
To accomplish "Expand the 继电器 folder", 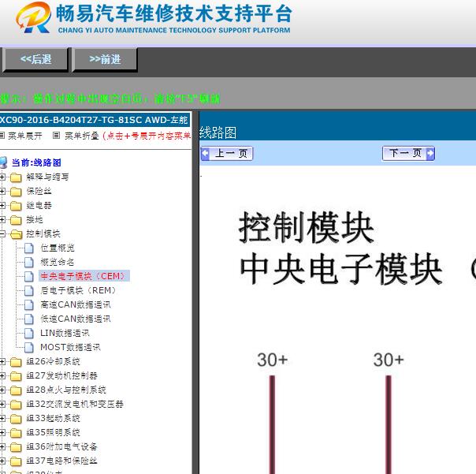I will click(2, 205).
